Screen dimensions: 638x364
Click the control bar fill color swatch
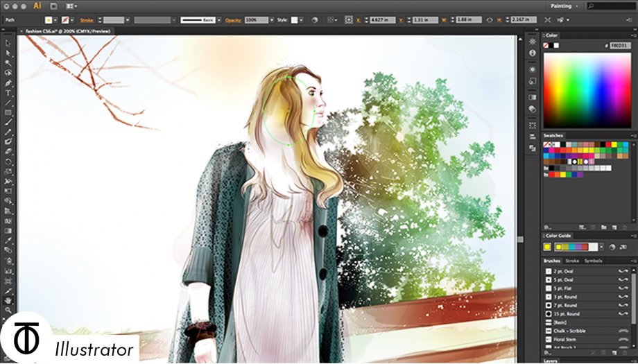pyautogui.click(x=49, y=20)
